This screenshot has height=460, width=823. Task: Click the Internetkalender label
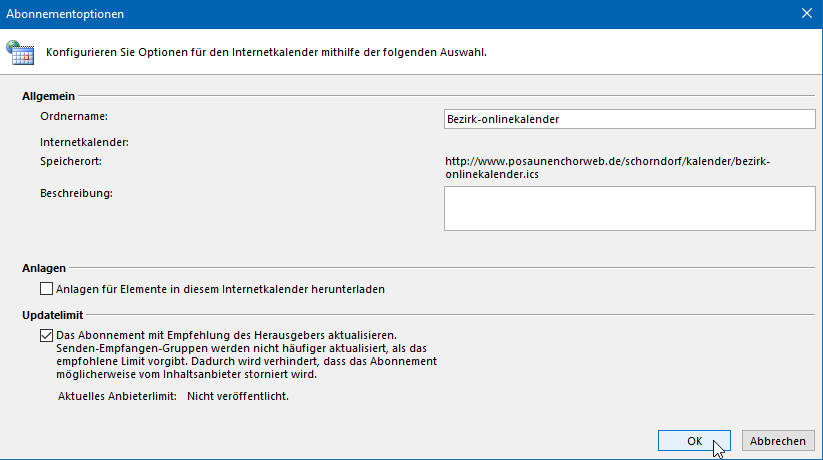tap(84, 142)
